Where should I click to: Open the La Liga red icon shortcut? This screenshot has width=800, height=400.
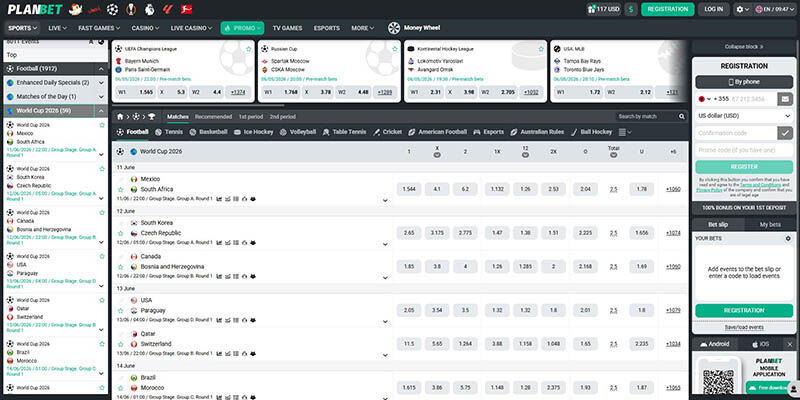(x=168, y=9)
